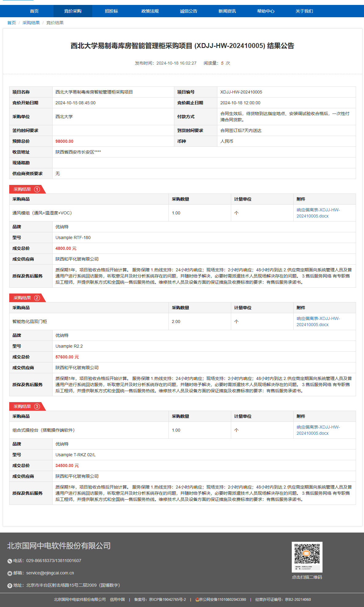Image resolution: width=364 pixels, height=607 pixels.
Task: Download the 响应偏离表 attachment for 智能危化品双门柜
Action: (318, 321)
